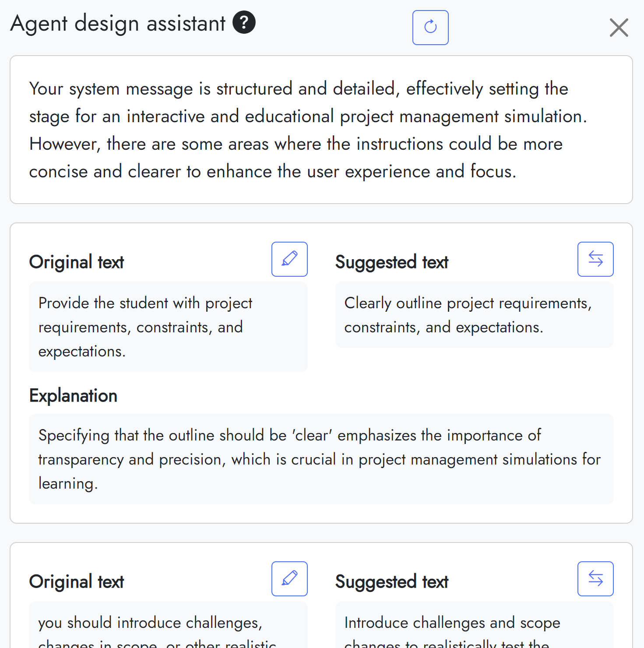Apply the 'Clearly outline project requirements' suggestion
This screenshot has height=648, width=644.
point(595,259)
